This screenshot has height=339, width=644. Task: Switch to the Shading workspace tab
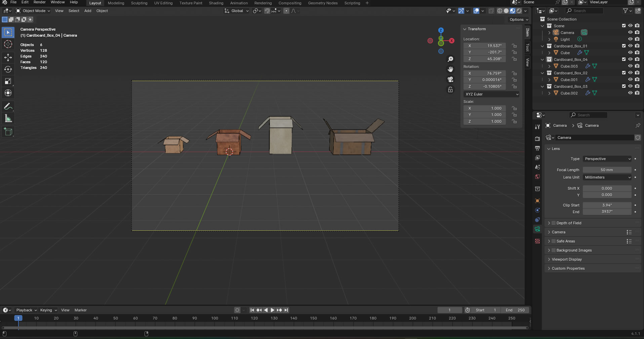tap(216, 3)
